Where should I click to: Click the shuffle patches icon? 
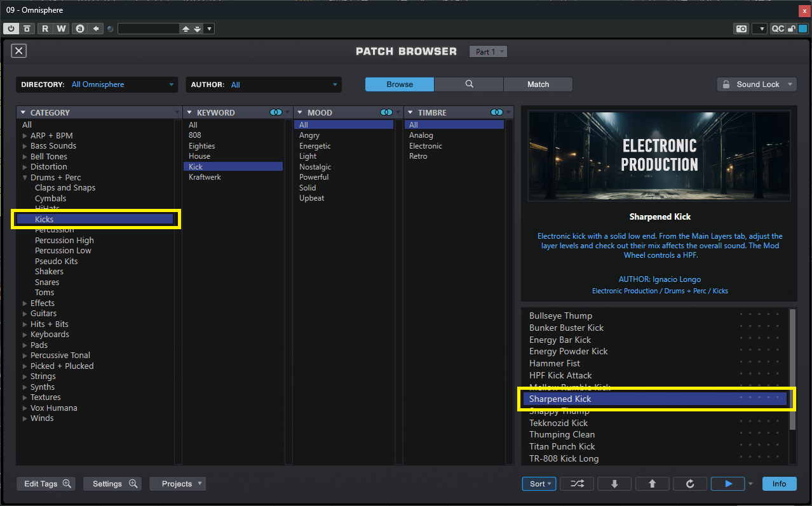coord(577,484)
